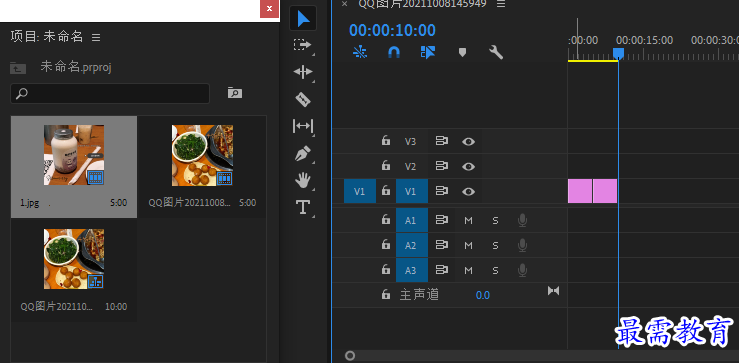Toggle lock on the 主声道 master track
This screenshot has height=363, width=739.
pyautogui.click(x=386, y=295)
